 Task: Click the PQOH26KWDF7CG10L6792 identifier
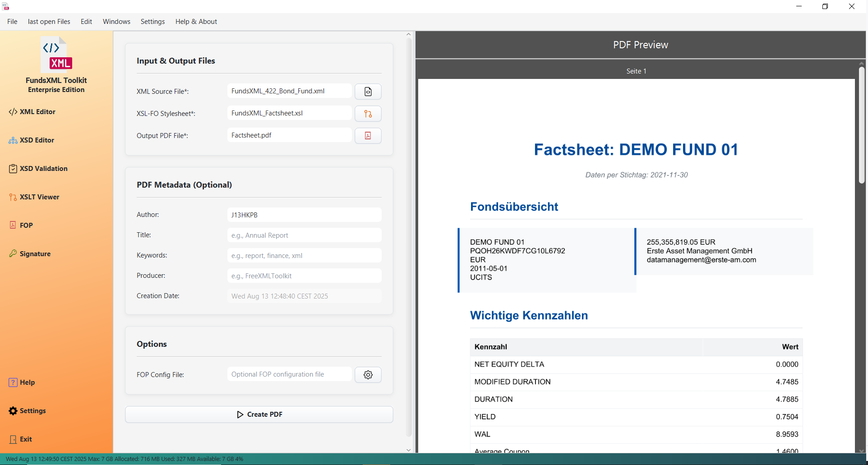[x=517, y=251]
